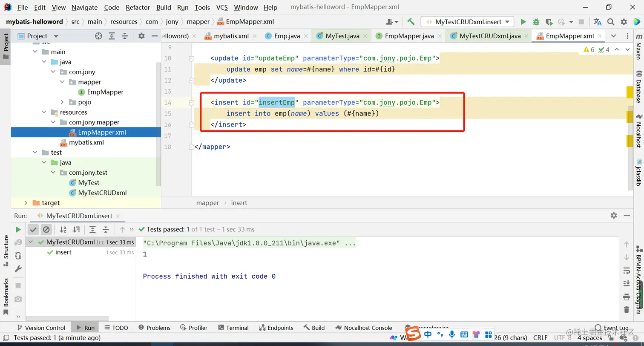This screenshot has width=644, height=346.
Task: Toggle sort tests alphabetically
Action: pos(63,229)
